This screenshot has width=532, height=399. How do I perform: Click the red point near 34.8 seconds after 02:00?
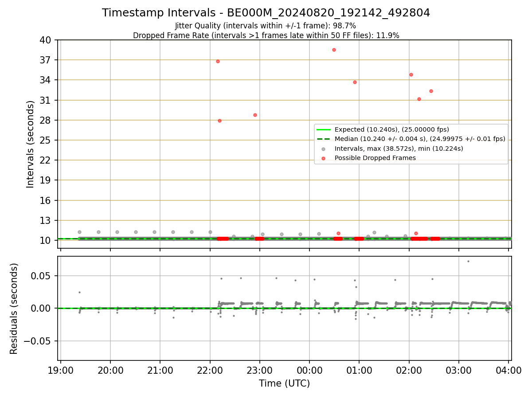click(x=411, y=74)
